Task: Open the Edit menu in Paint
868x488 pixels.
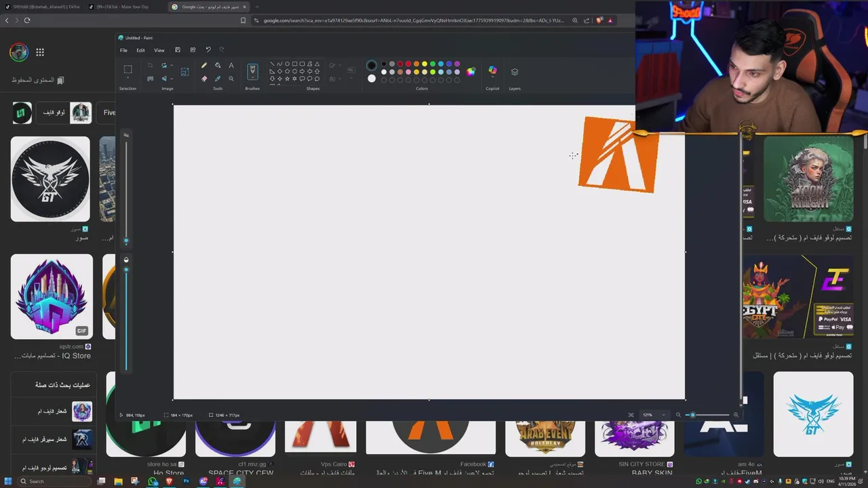Action: [140, 50]
